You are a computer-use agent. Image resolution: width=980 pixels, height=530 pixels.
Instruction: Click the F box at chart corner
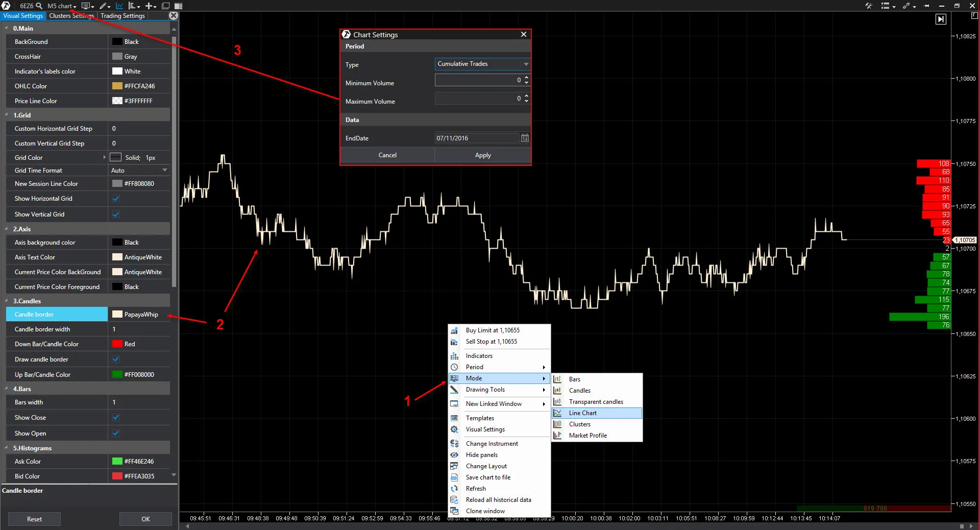pyautogui.click(x=974, y=16)
